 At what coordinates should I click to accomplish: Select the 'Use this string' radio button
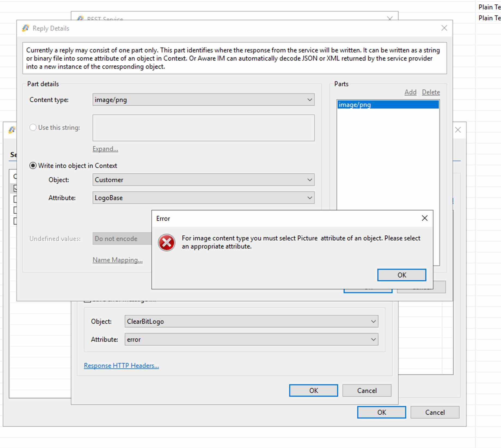(33, 128)
